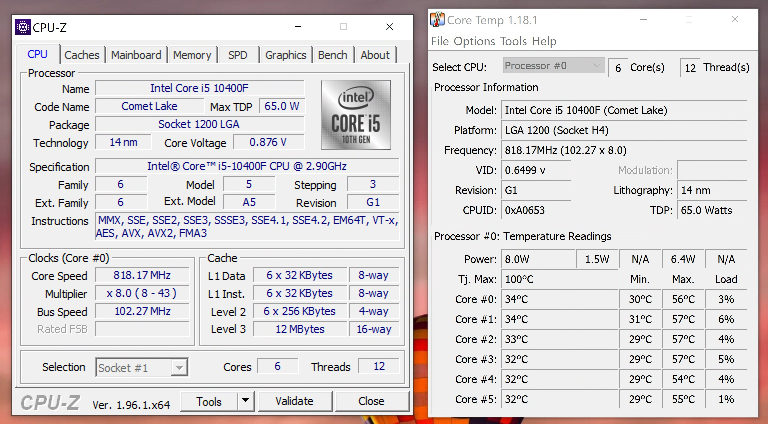Click the L1 Data value '6 x 32 KBytes'
Screen dimensions: 768x424
click(x=300, y=275)
